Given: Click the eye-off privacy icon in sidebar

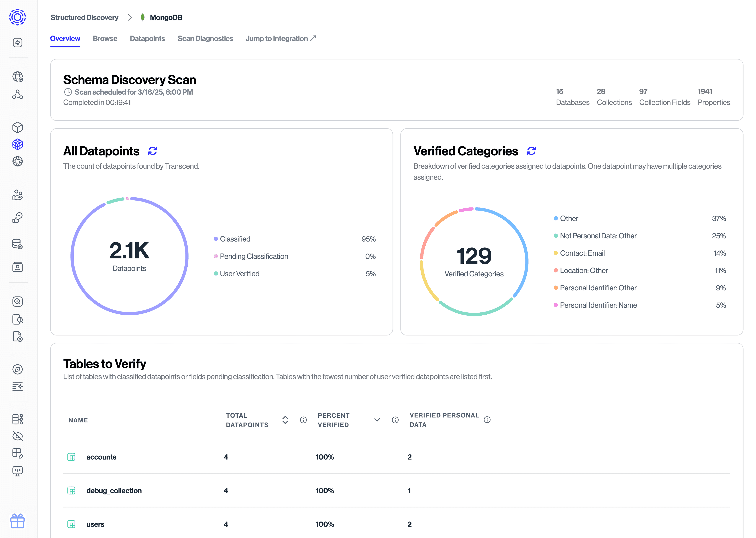Looking at the screenshot, I should [18, 436].
